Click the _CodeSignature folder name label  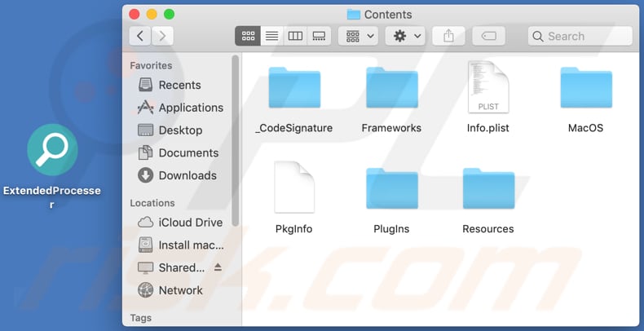pos(294,128)
